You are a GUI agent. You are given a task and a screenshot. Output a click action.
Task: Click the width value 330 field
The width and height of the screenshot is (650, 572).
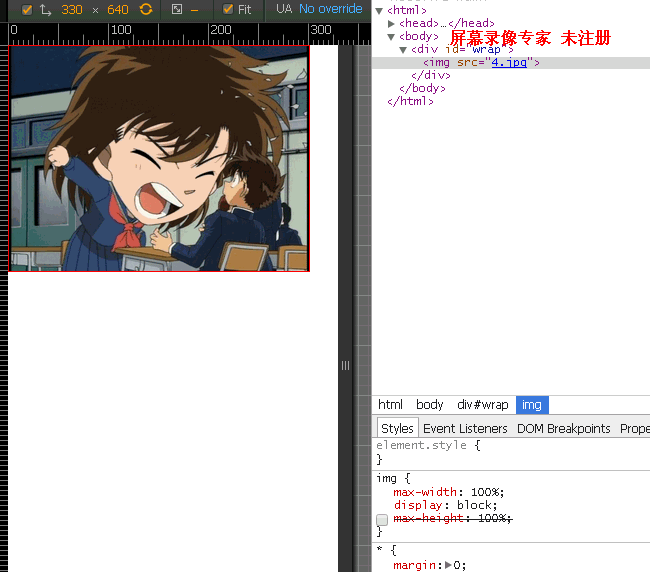pos(72,10)
